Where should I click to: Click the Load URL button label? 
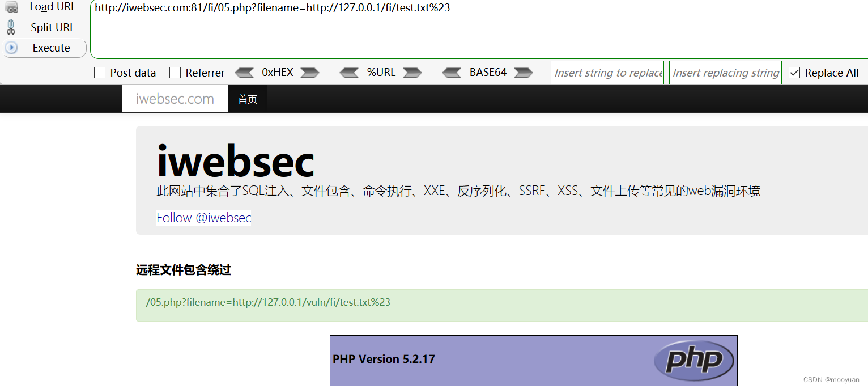click(x=53, y=7)
